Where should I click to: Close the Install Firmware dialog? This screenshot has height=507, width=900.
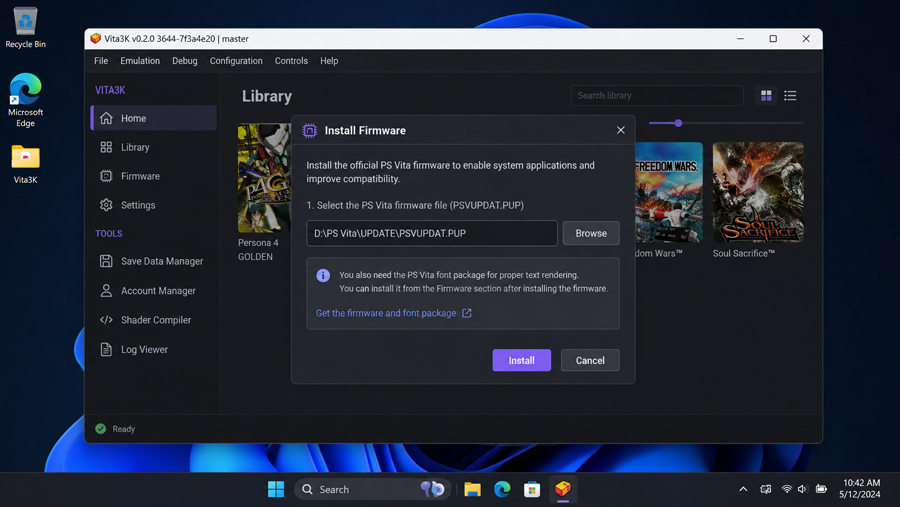(620, 130)
